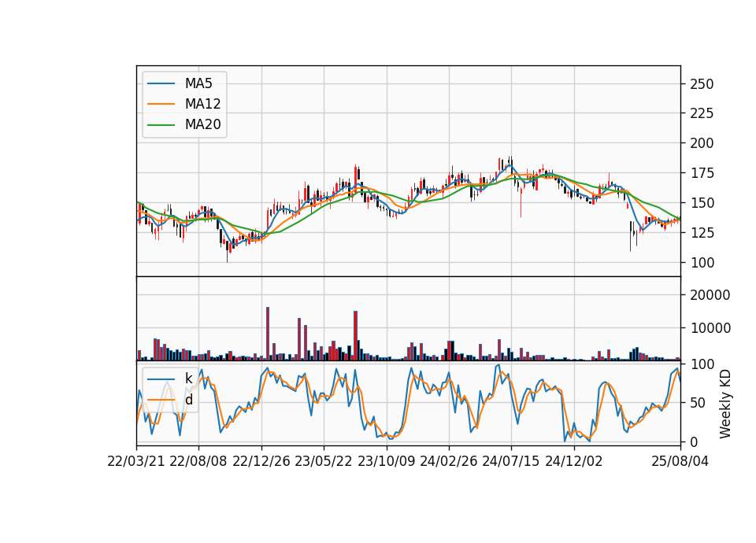Viewport: 756px width, 543px height.
Task: Click the 50 tick on KD axis
Action: pyautogui.click(x=698, y=403)
